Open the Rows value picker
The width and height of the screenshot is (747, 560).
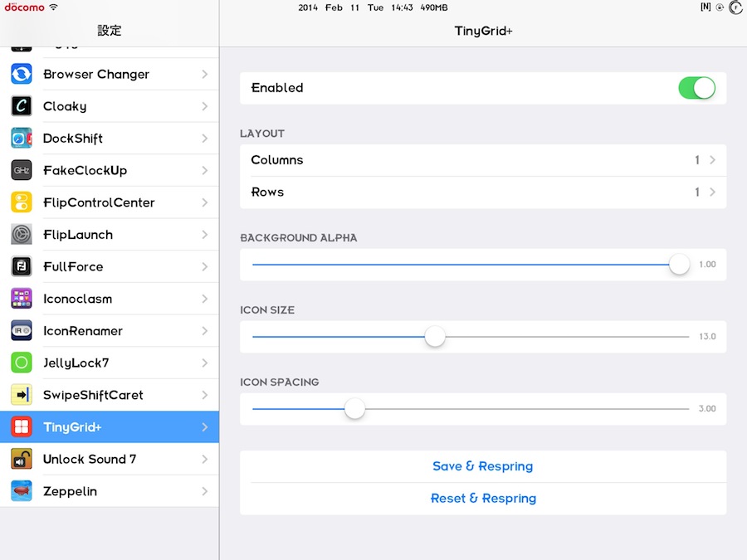[483, 192]
